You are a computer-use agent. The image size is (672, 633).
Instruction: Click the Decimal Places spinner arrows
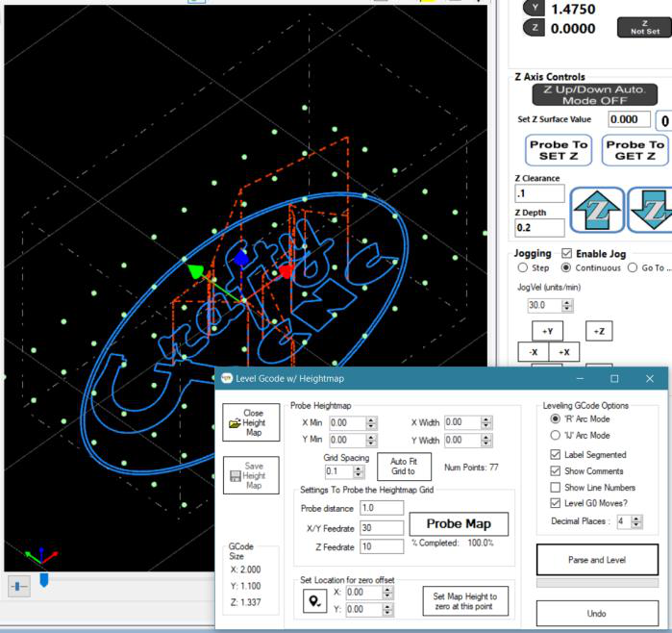(636, 521)
